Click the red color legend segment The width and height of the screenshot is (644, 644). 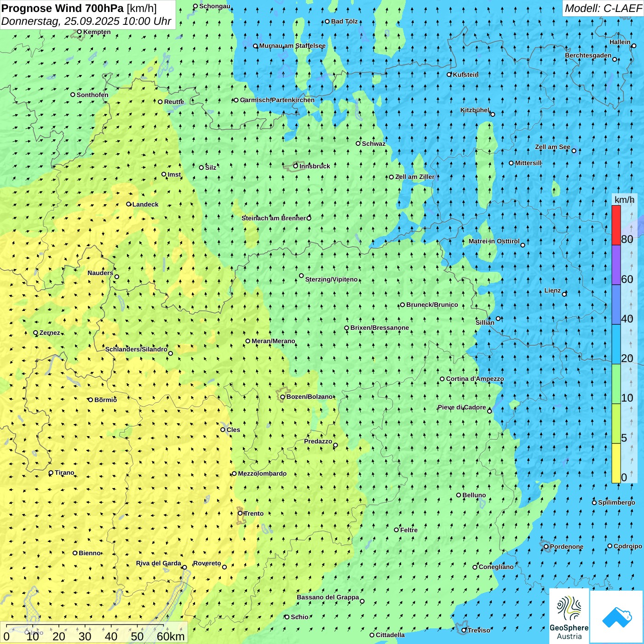[616, 225]
